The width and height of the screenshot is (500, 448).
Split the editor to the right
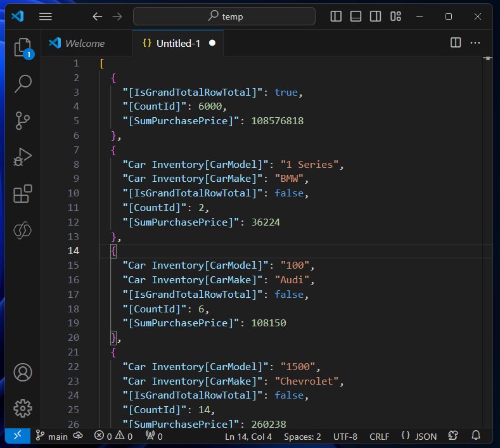(x=456, y=42)
